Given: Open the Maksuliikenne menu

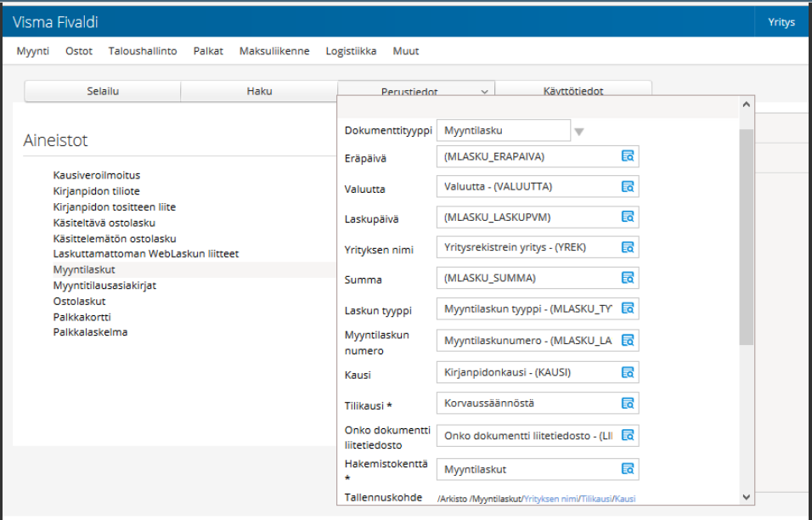Looking at the screenshot, I should [274, 51].
